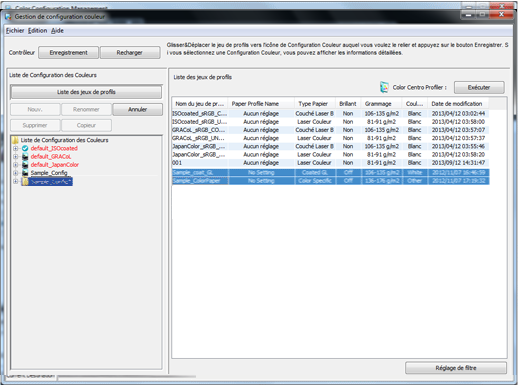Sort by Brillant column header

pos(348,104)
